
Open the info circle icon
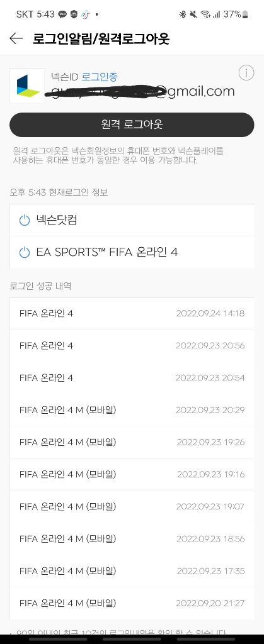[x=246, y=73]
